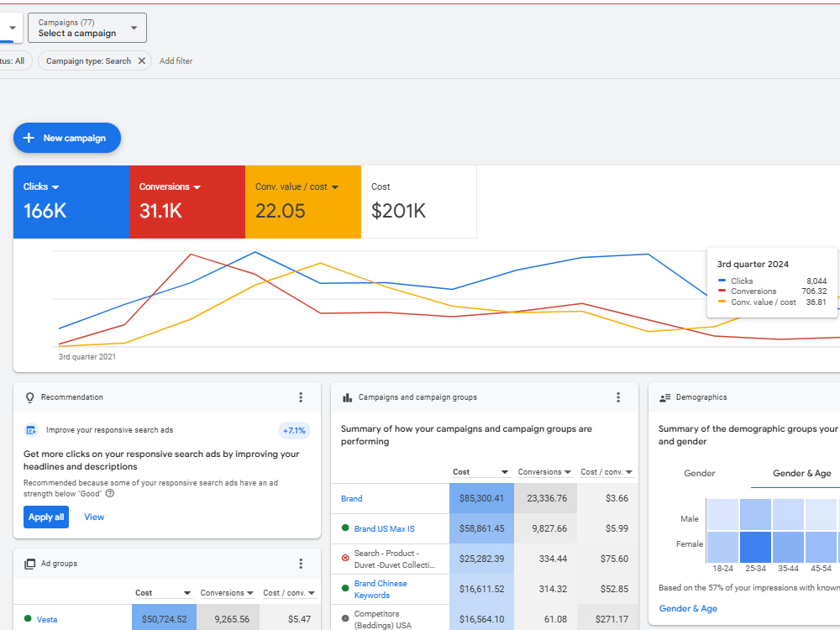Click the paused status dot beside Competitors (Beddings) USA
Viewport: 840px width, 630px height.
(345, 618)
